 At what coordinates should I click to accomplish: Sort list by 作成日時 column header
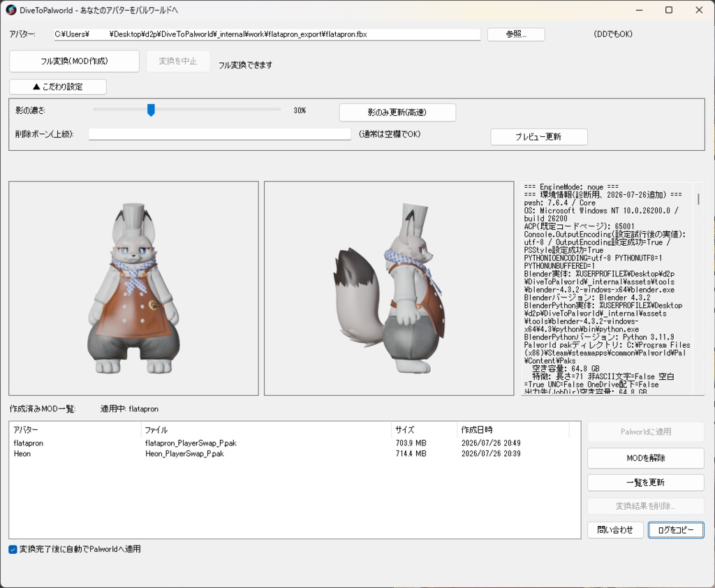tap(513, 429)
